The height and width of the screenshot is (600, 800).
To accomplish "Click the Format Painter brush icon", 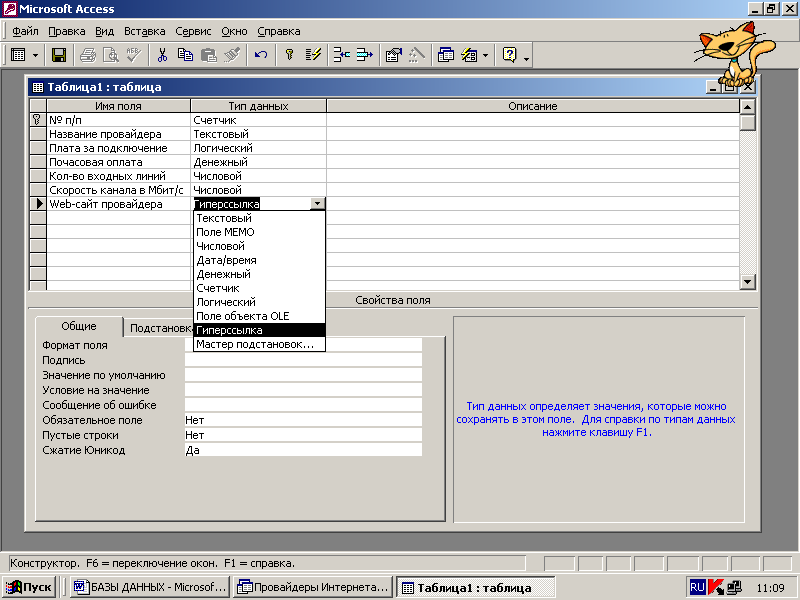I will 232,55.
